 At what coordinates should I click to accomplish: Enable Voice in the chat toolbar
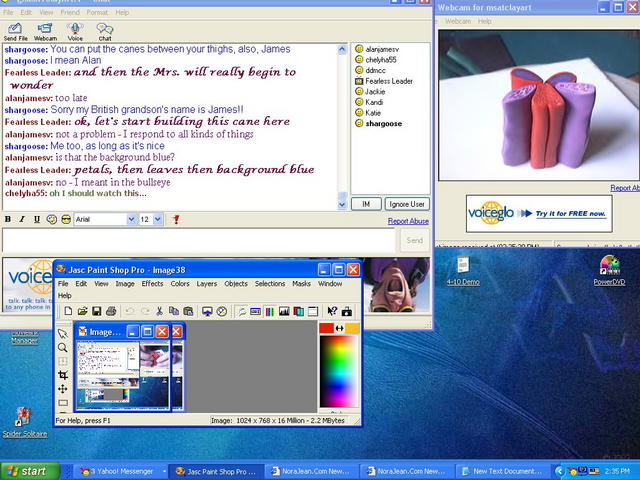pyautogui.click(x=75, y=32)
